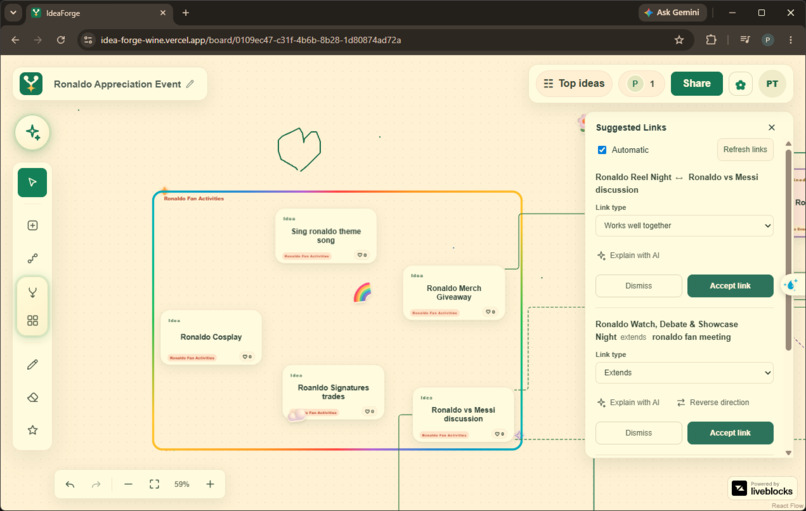This screenshot has width=806, height=511.
Task: Close the Suggested Links panel
Action: coord(772,127)
